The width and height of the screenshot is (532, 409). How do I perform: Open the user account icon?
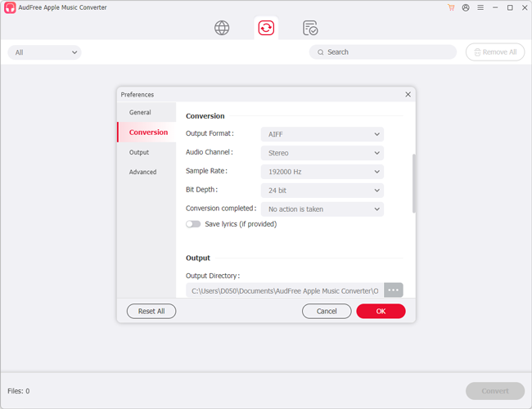pos(466,7)
